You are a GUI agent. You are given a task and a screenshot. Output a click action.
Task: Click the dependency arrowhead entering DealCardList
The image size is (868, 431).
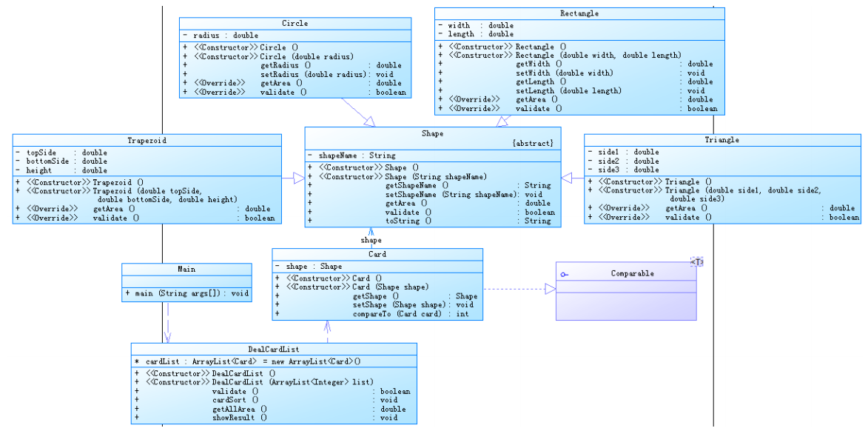[x=166, y=338]
